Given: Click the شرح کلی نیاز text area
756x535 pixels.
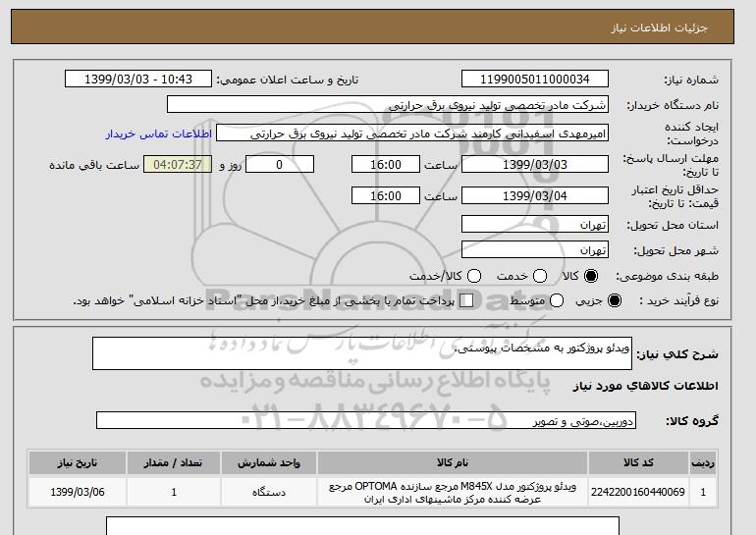Looking at the screenshot, I should 362,353.
